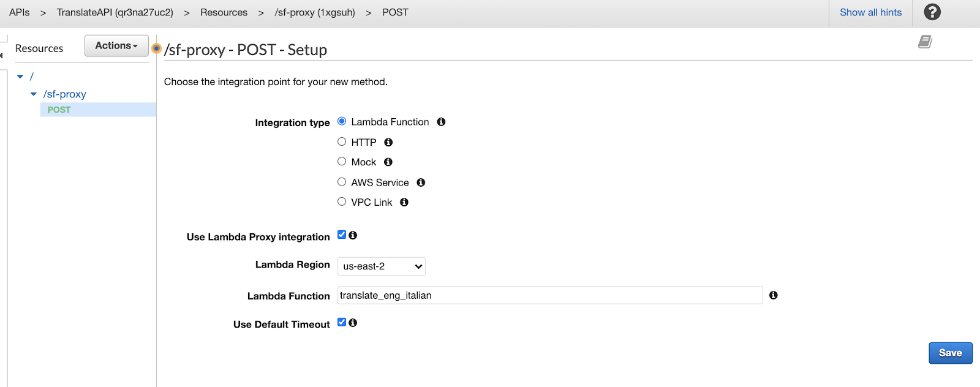
Task: Open the documentation book icon
Action: click(925, 42)
